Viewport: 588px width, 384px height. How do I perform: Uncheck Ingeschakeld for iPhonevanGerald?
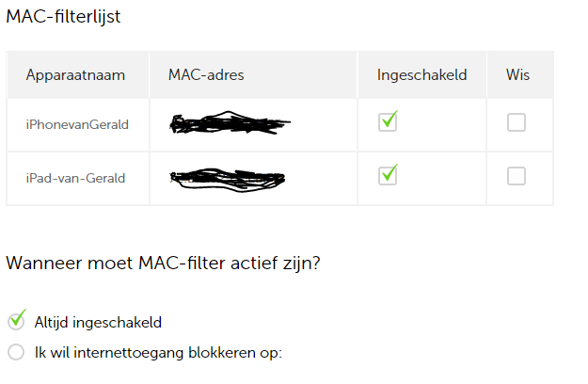[x=388, y=122]
